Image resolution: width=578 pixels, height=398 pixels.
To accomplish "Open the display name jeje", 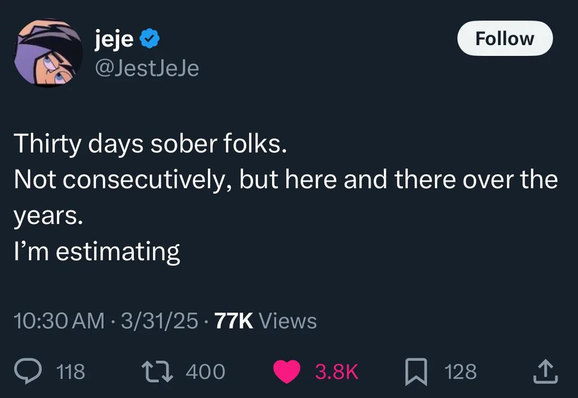I will coord(114,38).
